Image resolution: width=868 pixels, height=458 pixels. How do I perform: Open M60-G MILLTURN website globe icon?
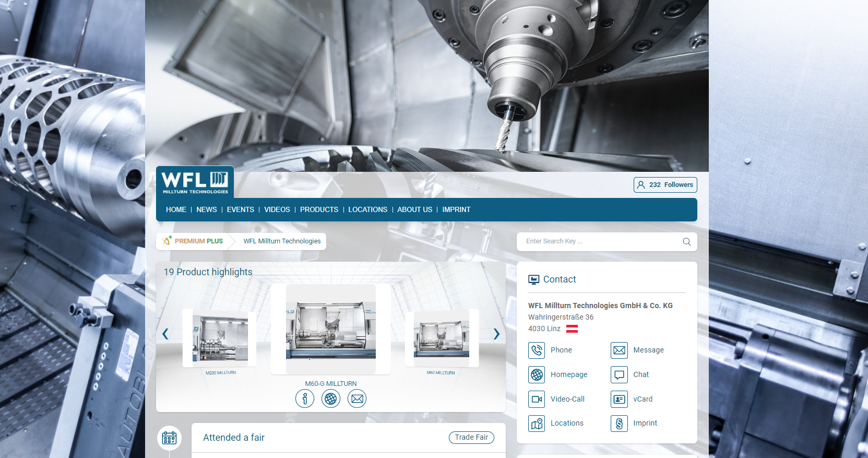[x=331, y=399]
